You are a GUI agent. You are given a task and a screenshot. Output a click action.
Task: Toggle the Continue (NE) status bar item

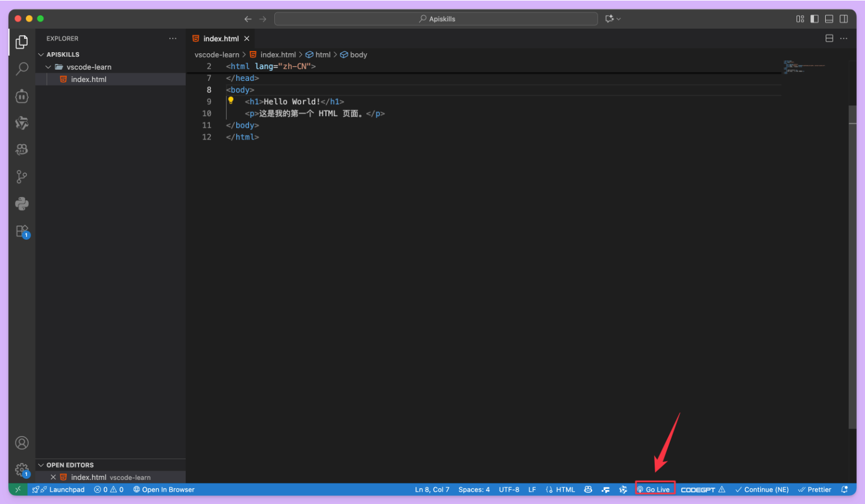(762, 489)
